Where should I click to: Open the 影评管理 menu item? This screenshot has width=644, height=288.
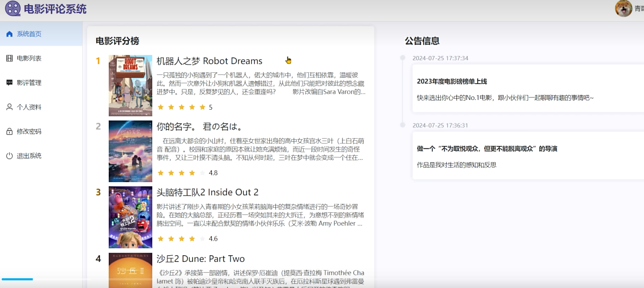(41, 83)
